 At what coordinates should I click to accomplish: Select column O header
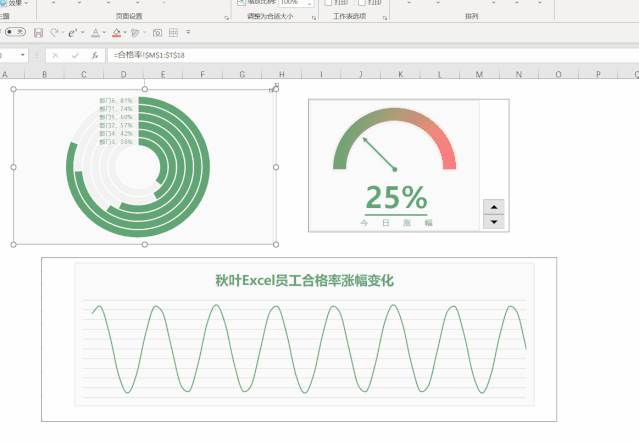(558, 74)
